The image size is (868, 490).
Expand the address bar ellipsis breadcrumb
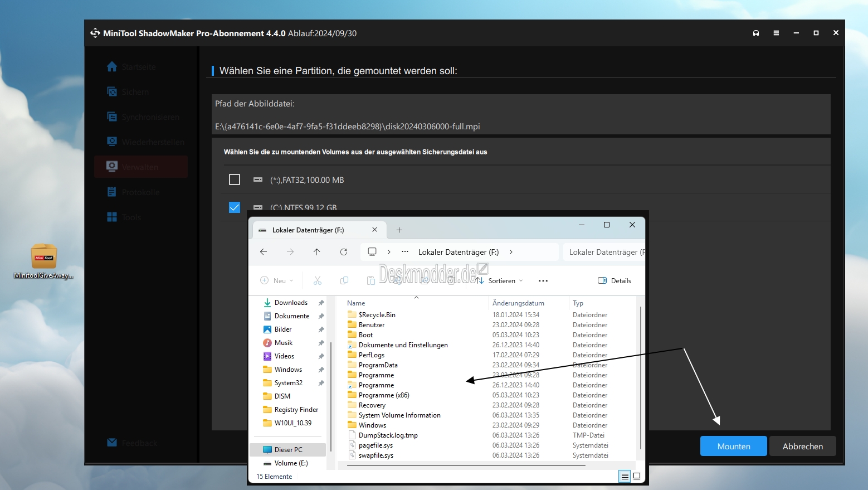405,252
